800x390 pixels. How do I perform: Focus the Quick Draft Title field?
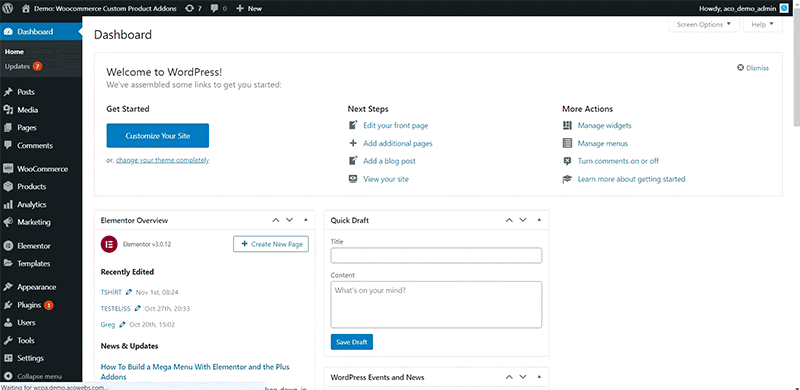(436, 256)
